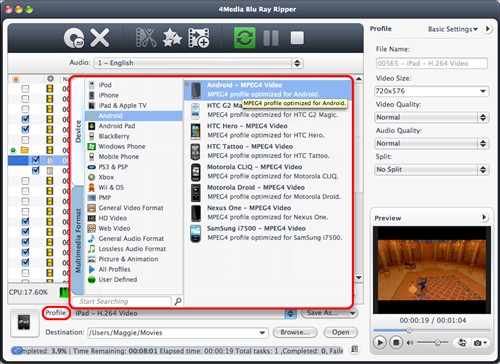Click the add video filmstrip icon
This screenshot has width=500, height=364.
199,38
